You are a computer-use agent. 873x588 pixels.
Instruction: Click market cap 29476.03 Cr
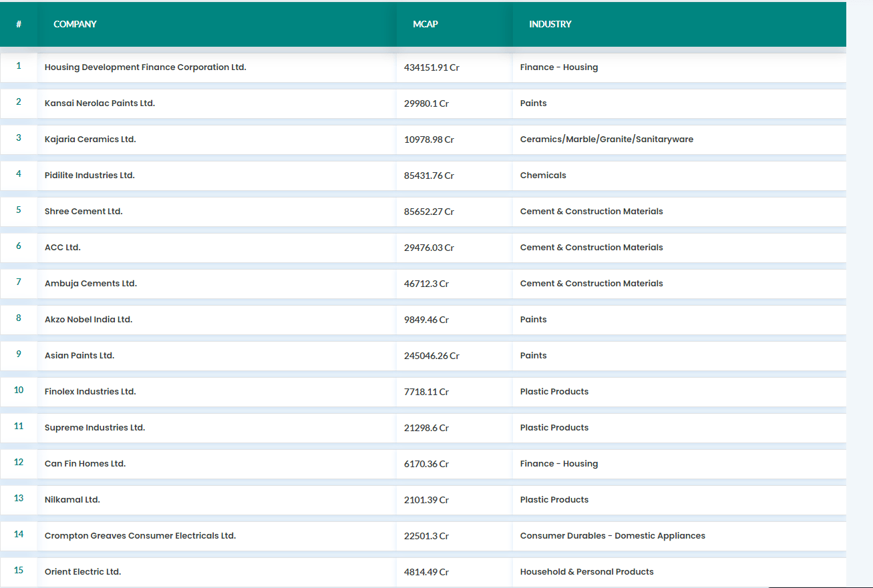tap(429, 248)
